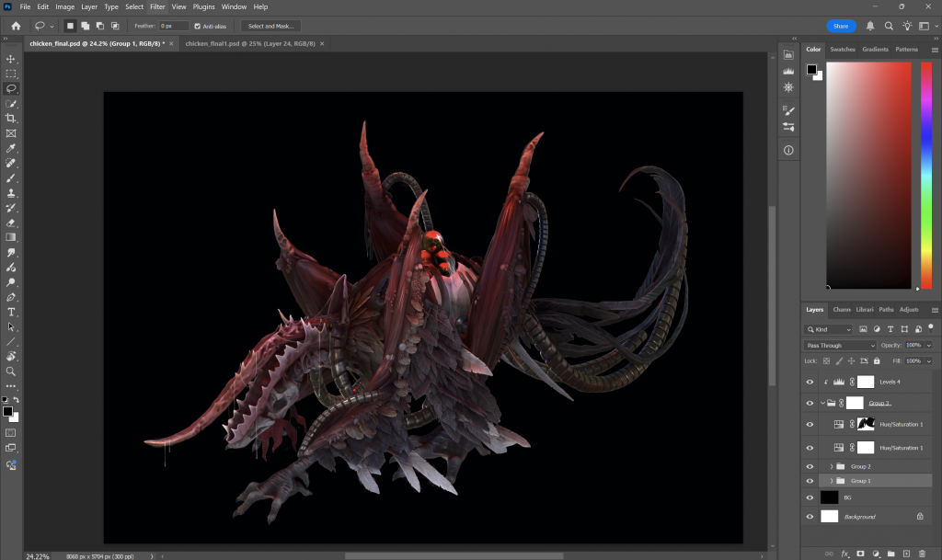Close the chicken_final.psd tab
Screen dimensions: 942x560
pyautogui.click(x=171, y=44)
